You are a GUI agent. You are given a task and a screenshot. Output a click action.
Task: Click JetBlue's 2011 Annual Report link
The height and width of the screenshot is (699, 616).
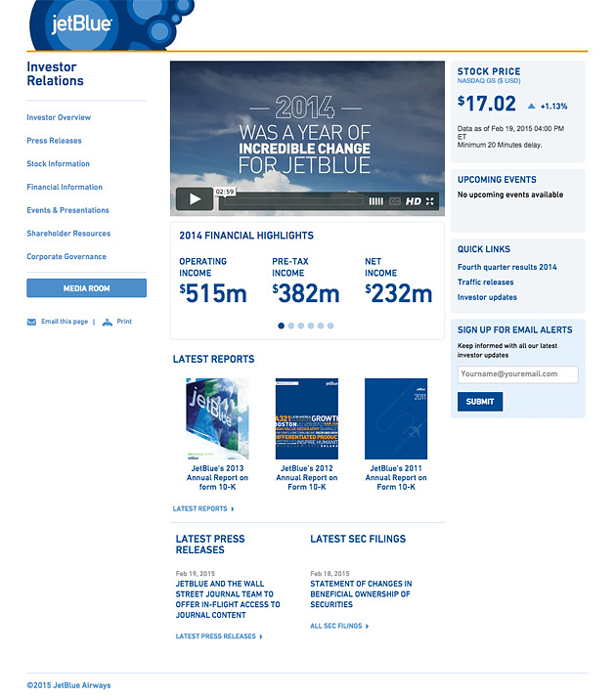click(396, 477)
